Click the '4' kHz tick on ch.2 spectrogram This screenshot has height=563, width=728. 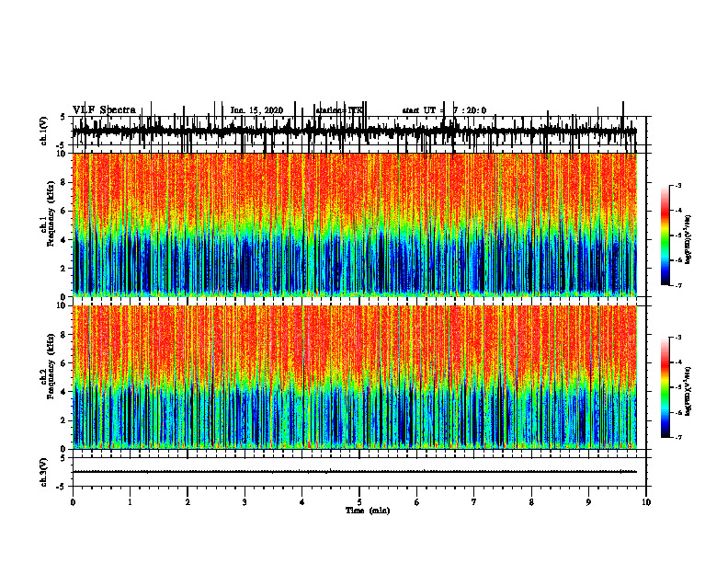click(x=64, y=393)
